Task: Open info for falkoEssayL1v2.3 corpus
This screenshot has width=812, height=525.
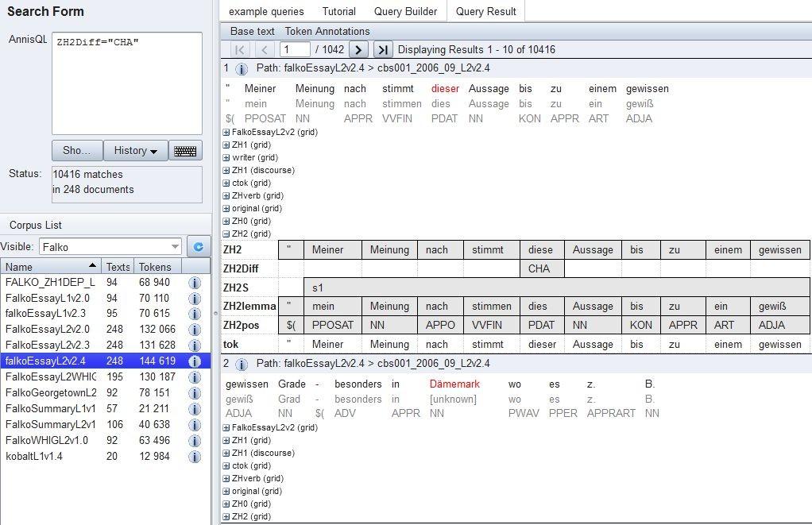Action: 194,315
